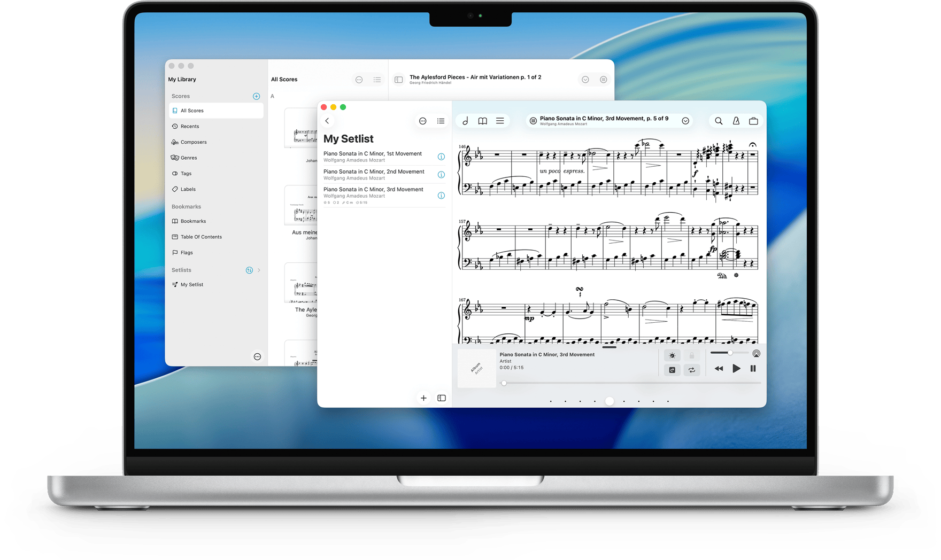Image resolution: width=941 pixels, height=560 pixels.
Task: Add an item with the plus button in setlist
Action: (x=423, y=398)
